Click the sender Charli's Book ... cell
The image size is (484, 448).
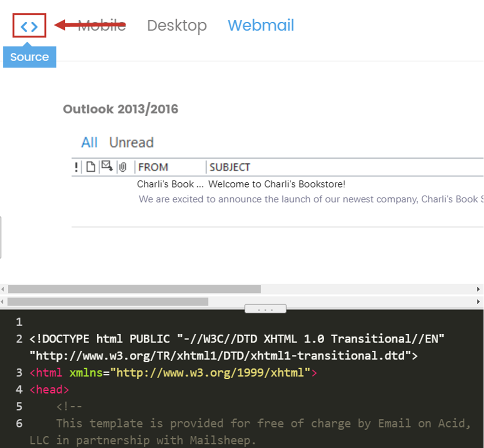[170, 184]
